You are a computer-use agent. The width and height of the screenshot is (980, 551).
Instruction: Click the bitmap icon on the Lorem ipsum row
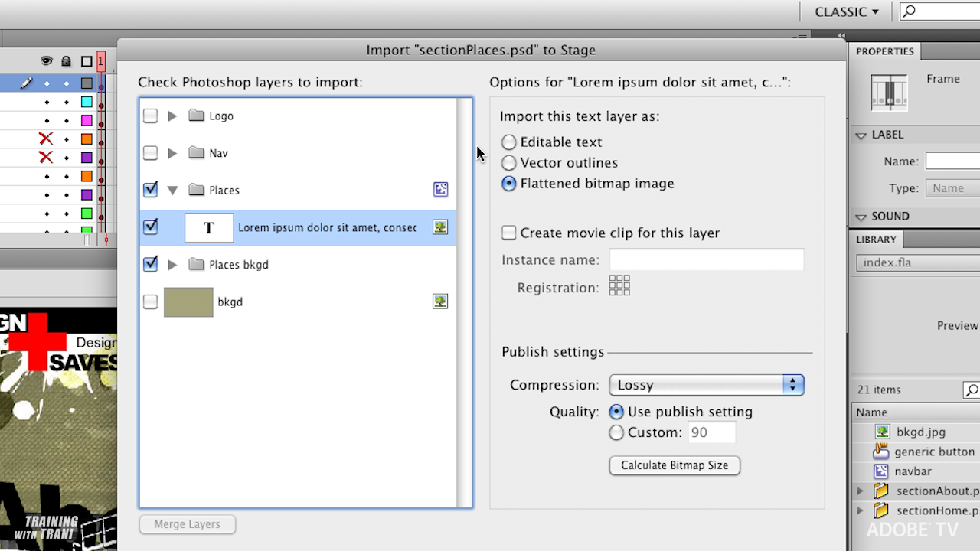pos(440,227)
